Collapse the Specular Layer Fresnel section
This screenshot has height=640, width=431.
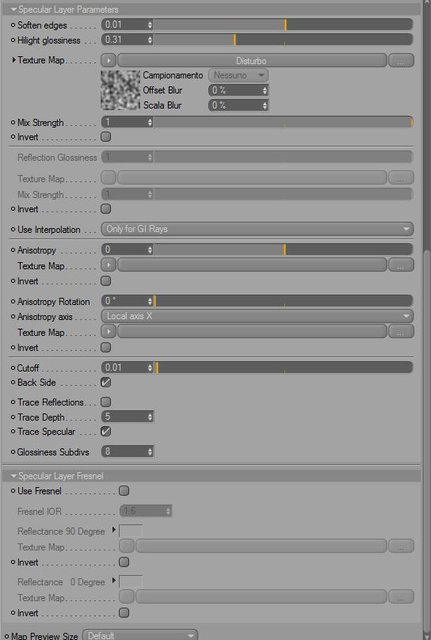pyautogui.click(x=14, y=476)
